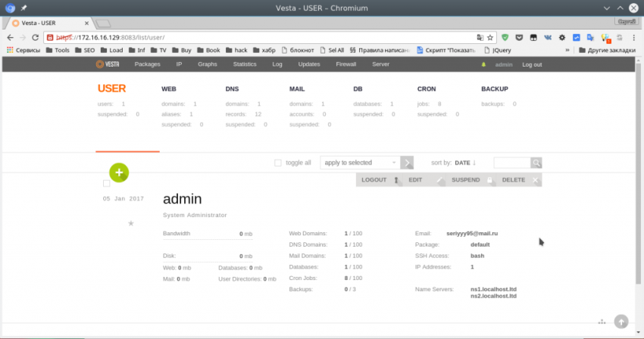The image size is (644, 339).
Task: Star the admin user as favorite
Action: click(130, 223)
